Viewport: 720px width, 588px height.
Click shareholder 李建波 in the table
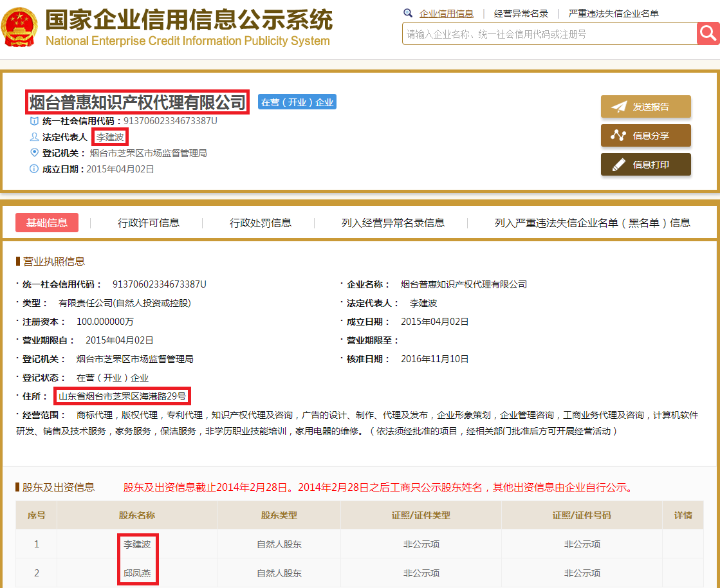tap(137, 544)
